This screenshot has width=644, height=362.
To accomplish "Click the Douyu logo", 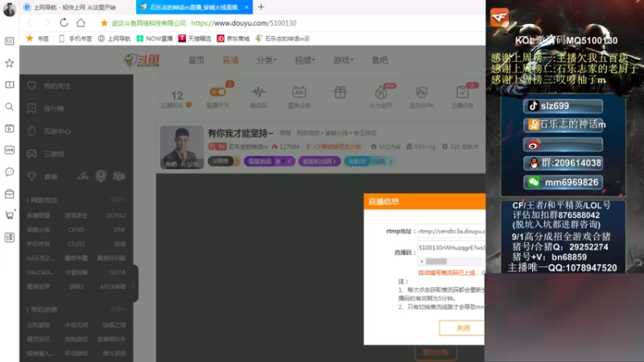I will pyautogui.click(x=142, y=60).
